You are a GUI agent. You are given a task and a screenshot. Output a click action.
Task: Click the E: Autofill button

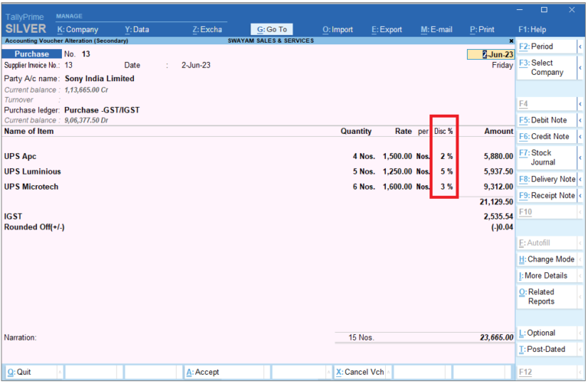point(547,242)
